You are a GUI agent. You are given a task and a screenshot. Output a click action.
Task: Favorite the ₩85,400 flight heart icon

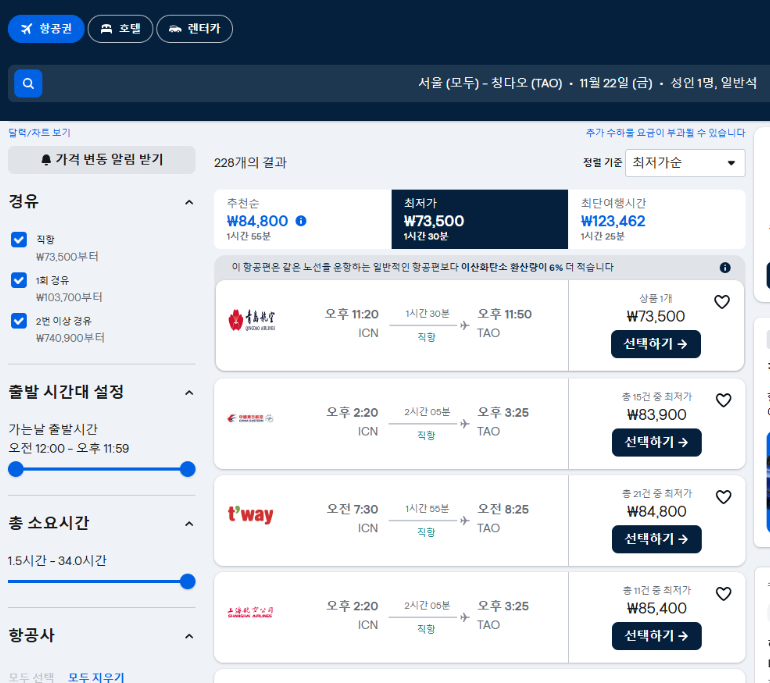click(723, 594)
